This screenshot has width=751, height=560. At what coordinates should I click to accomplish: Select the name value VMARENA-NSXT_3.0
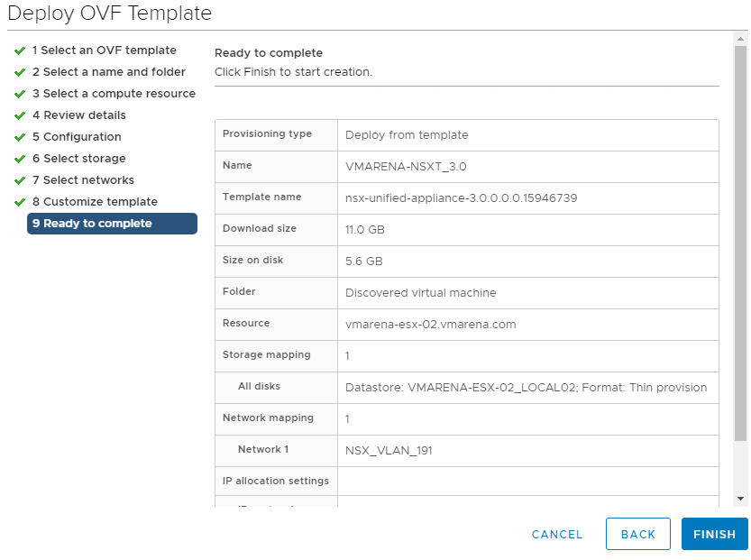click(406, 167)
